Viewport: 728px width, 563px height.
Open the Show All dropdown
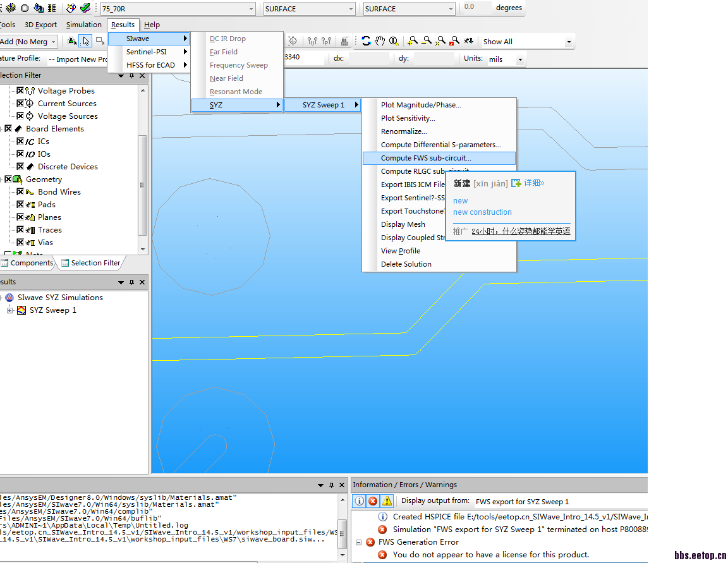click(x=569, y=42)
